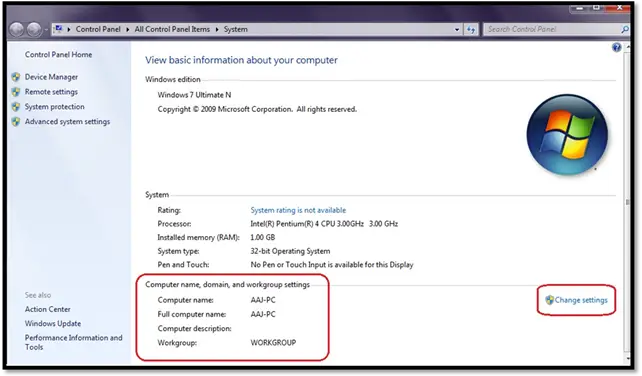642x376 pixels.
Task: Click the computer icon in address bar
Action: (59, 29)
